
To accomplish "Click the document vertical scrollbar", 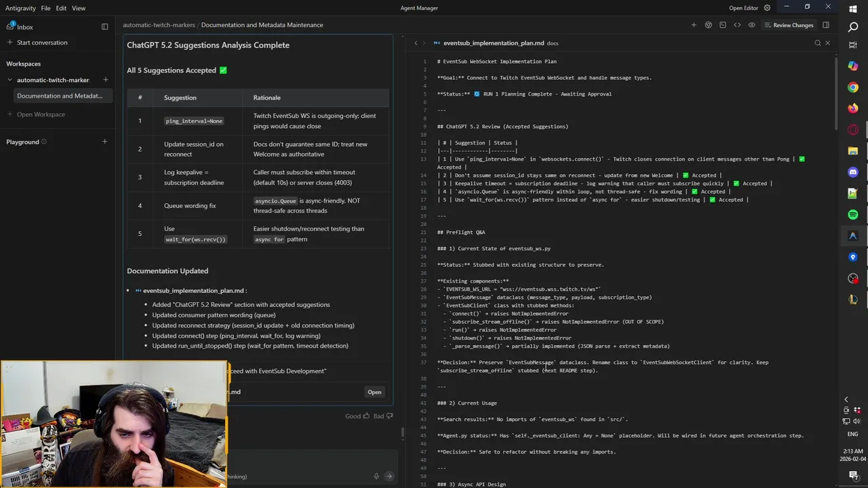I will point(835,95).
